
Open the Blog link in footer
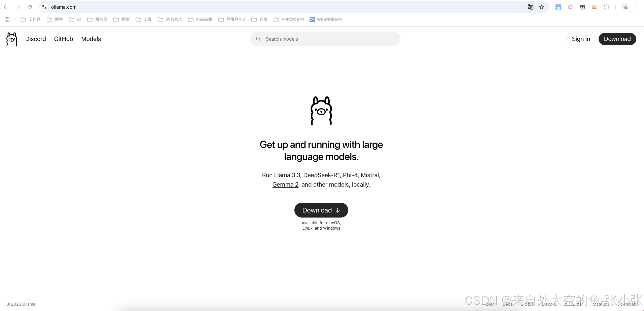(x=490, y=304)
